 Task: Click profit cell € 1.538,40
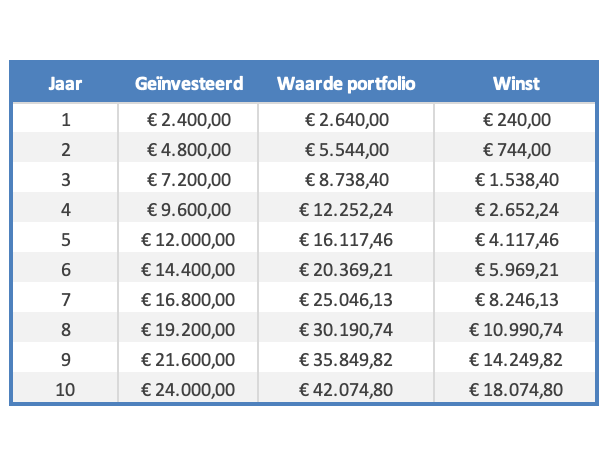516,181
